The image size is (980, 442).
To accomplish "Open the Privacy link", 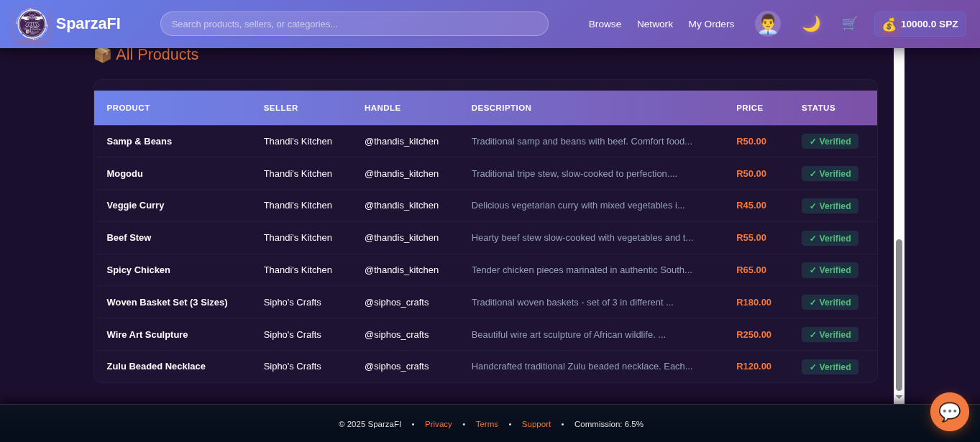I will (x=438, y=424).
